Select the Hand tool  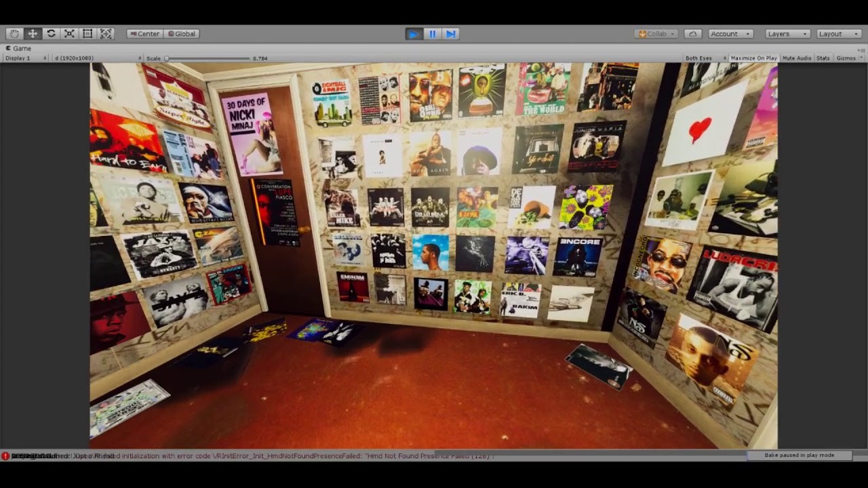tap(14, 34)
